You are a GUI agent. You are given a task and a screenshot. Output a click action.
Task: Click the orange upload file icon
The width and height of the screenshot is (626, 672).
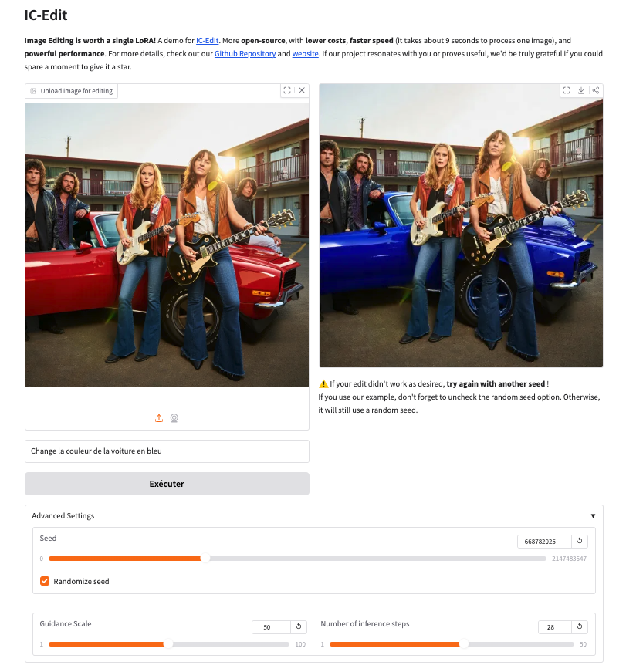159,418
